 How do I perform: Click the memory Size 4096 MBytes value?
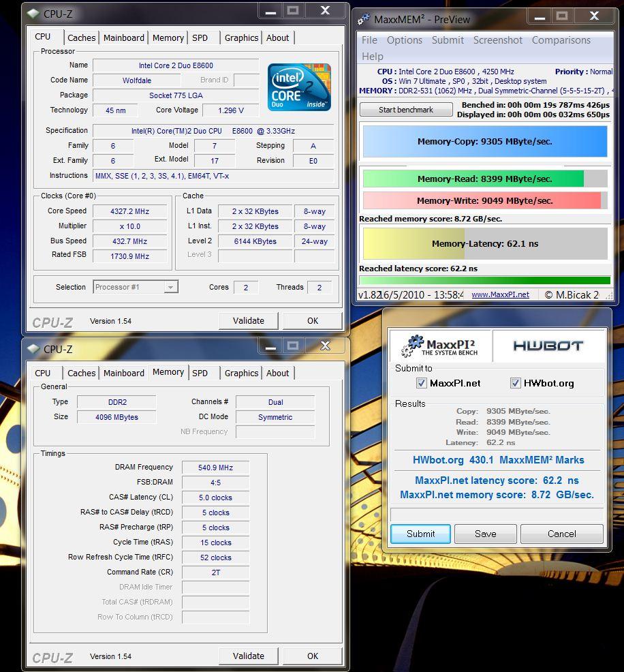coord(116,417)
